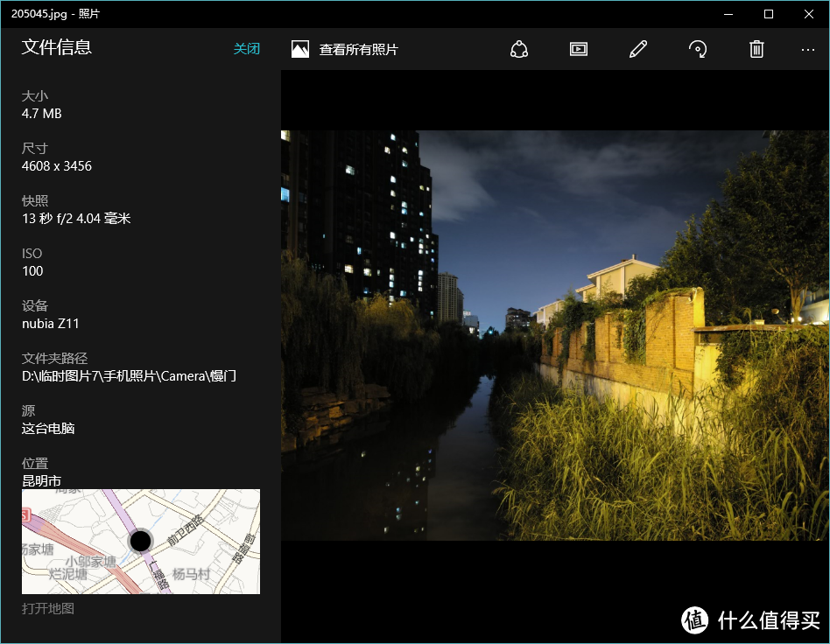Rotate the photo with rotate icon

point(698,49)
